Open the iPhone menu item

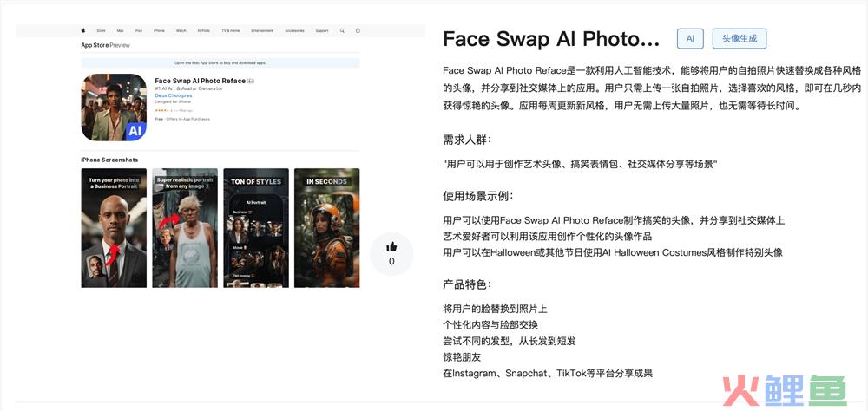159,30
